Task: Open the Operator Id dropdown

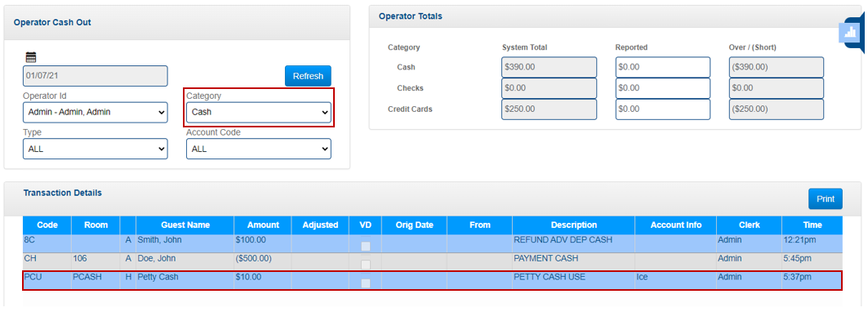Action: 96,112
